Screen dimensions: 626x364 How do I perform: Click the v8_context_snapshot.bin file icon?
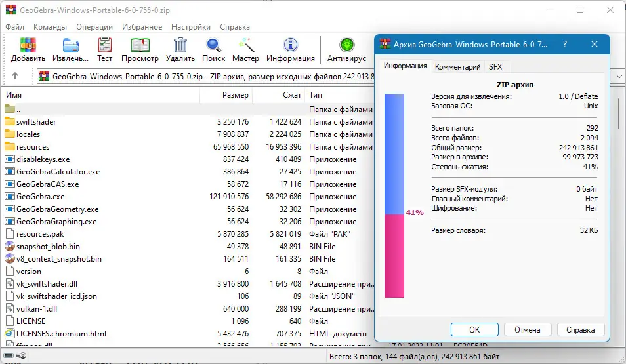pyautogui.click(x=10, y=258)
